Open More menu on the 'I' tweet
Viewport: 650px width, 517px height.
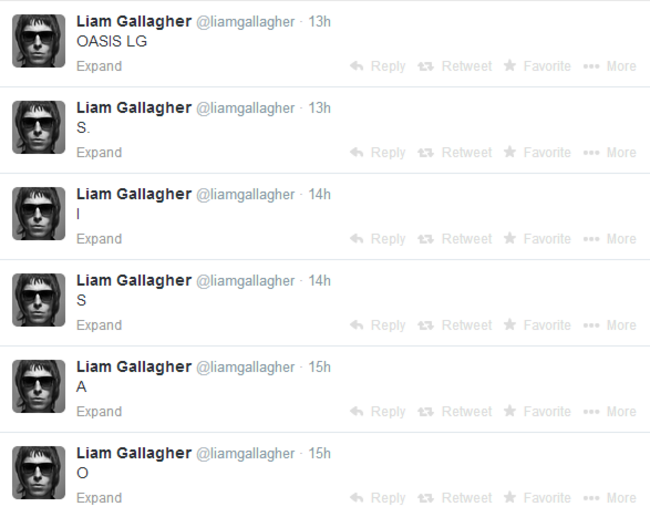pyautogui.click(x=609, y=239)
